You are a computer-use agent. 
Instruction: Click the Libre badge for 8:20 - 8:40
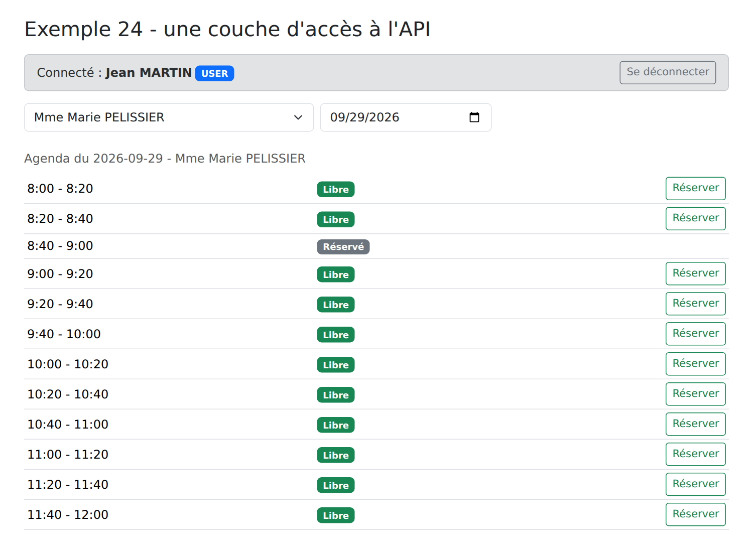point(336,219)
